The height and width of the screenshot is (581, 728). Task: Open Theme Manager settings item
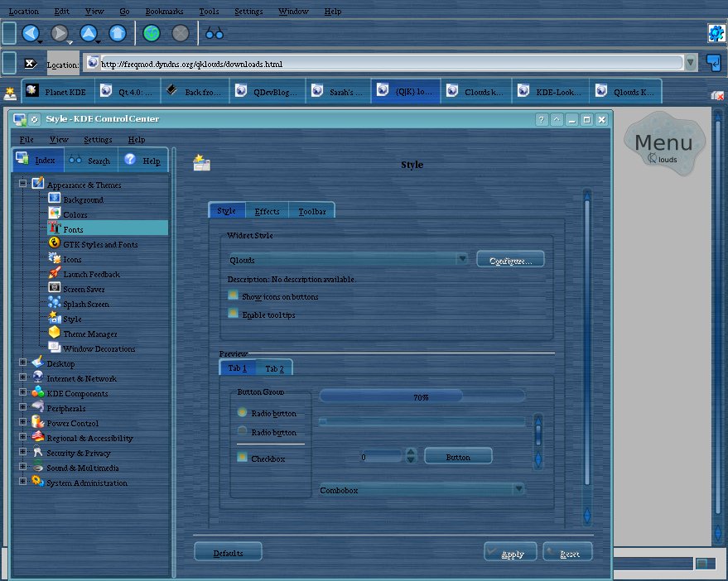[90, 334]
